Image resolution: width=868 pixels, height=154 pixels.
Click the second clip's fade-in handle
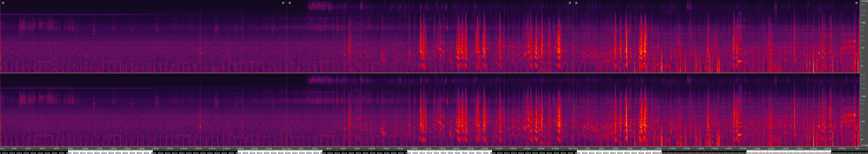(290, 3)
